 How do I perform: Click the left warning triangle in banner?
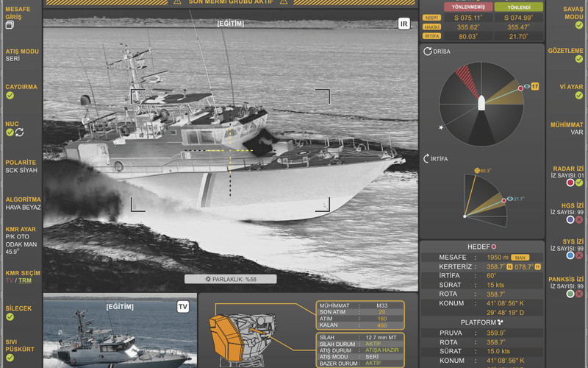tap(177, 2)
